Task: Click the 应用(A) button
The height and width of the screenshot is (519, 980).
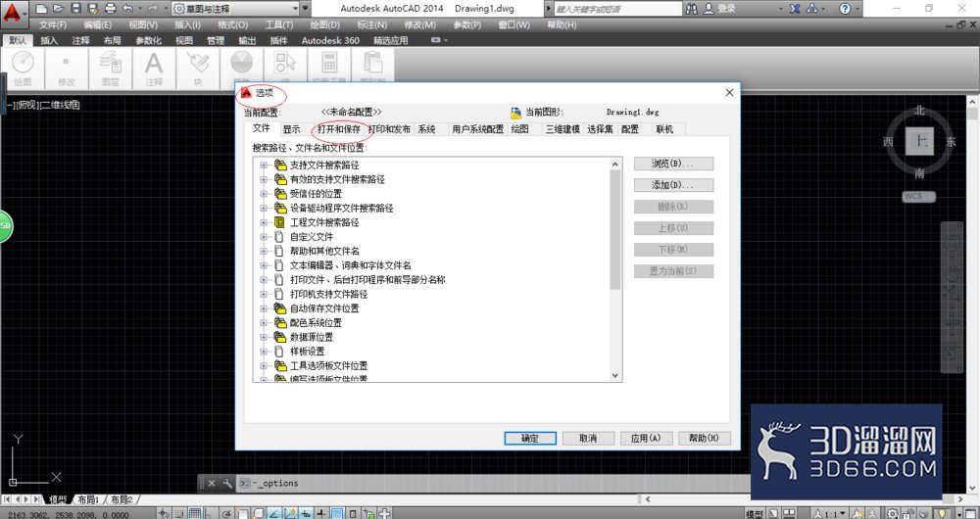Action: (646, 438)
